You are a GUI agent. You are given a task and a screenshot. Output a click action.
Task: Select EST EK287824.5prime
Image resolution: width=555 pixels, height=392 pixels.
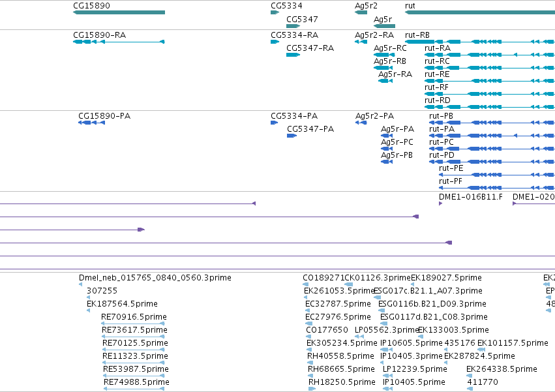click(x=479, y=356)
